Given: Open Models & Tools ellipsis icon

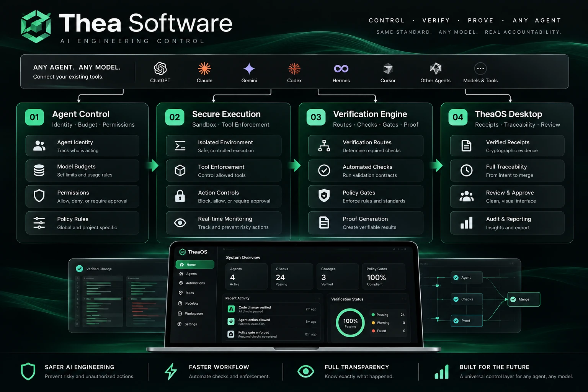Looking at the screenshot, I should pos(480,69).
